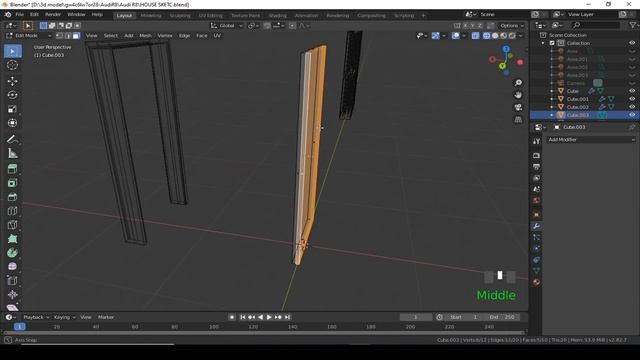The width and height of the screenshot is (640, 360).
Task: Hide Cube.001 with its eye icon
Action: point(632,99)
